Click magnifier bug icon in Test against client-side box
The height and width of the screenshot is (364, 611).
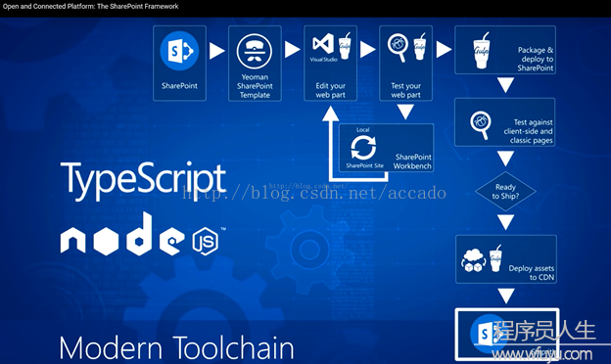pyautogui.click(x=481, y=125)
